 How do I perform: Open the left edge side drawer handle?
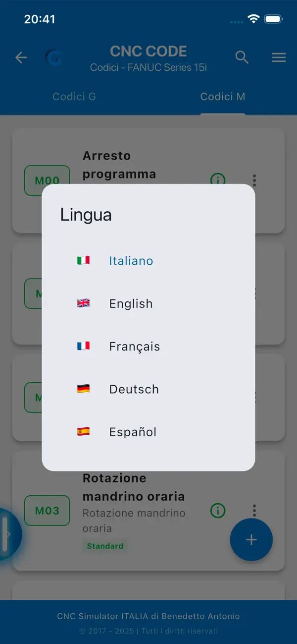[x=7, y=534]
